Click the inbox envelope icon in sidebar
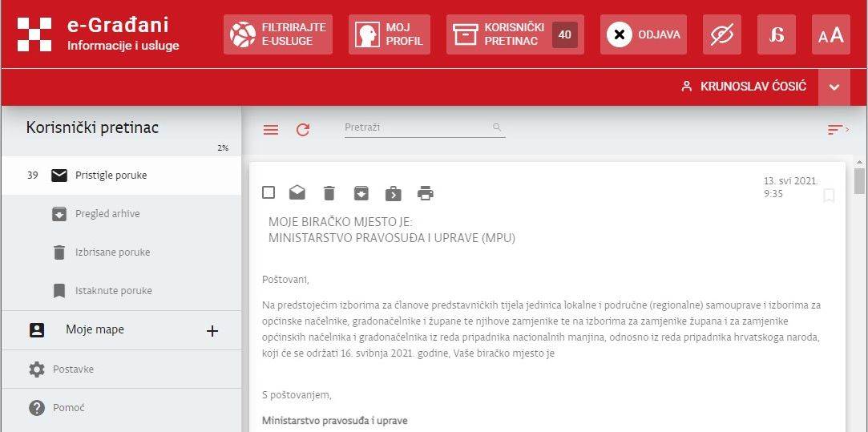This screenshot has width=868, height=432. [59, 176]
